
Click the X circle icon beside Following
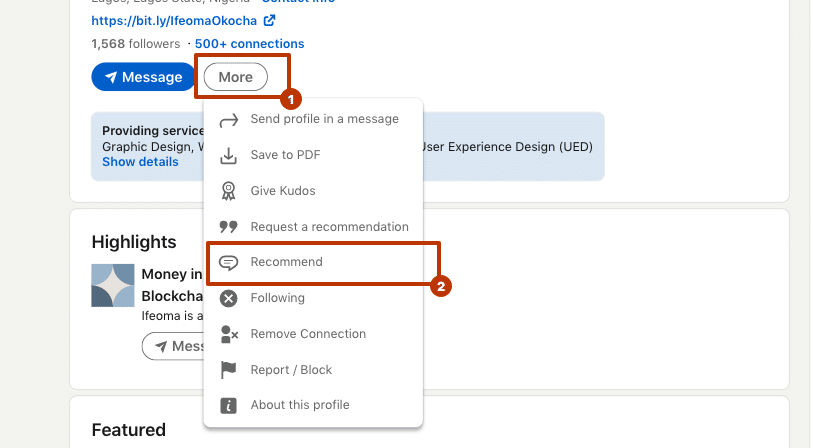point(228,298)
